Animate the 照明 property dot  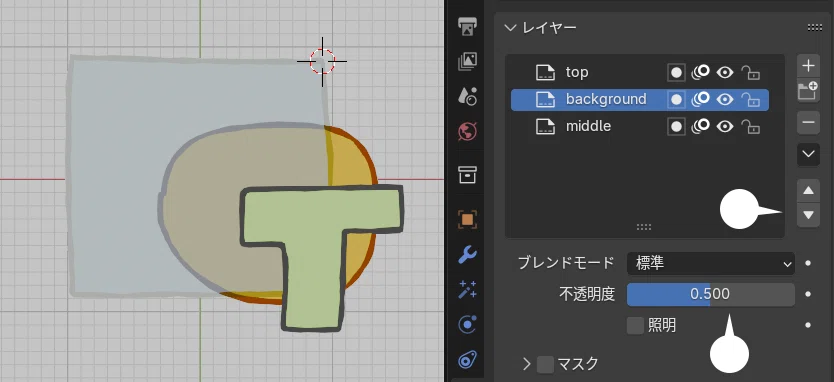click(808, 325)
